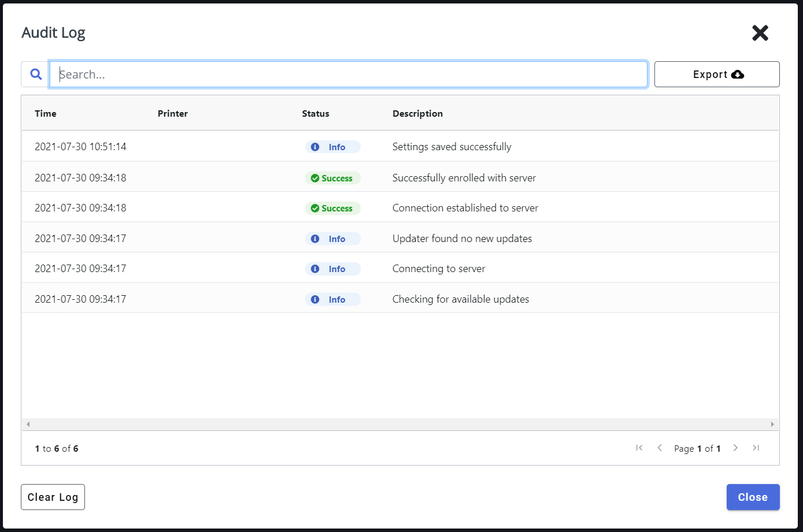The image size is (803, 532).
Task: Jump to the last page of results
Action: coord(756,448)
